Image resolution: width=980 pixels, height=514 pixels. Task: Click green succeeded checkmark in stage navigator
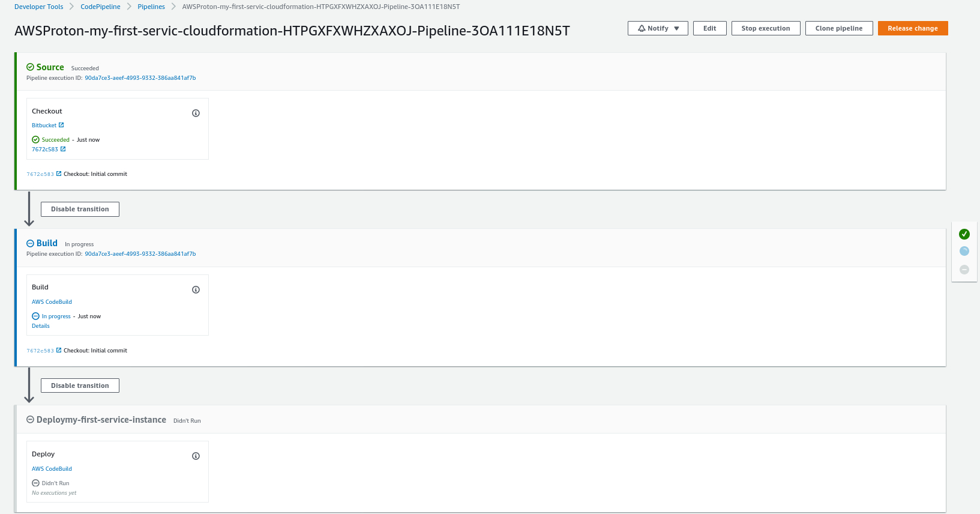point(964,234)
